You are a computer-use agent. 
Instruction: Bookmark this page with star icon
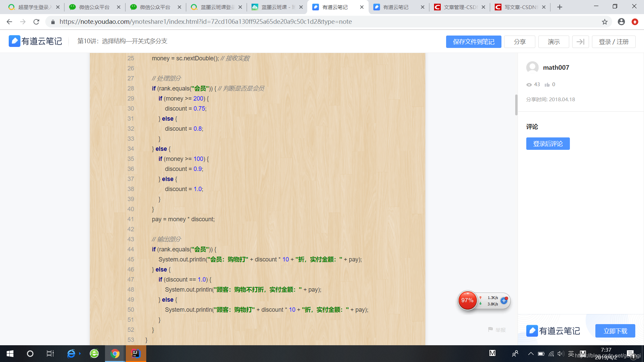tap(604, 22)
